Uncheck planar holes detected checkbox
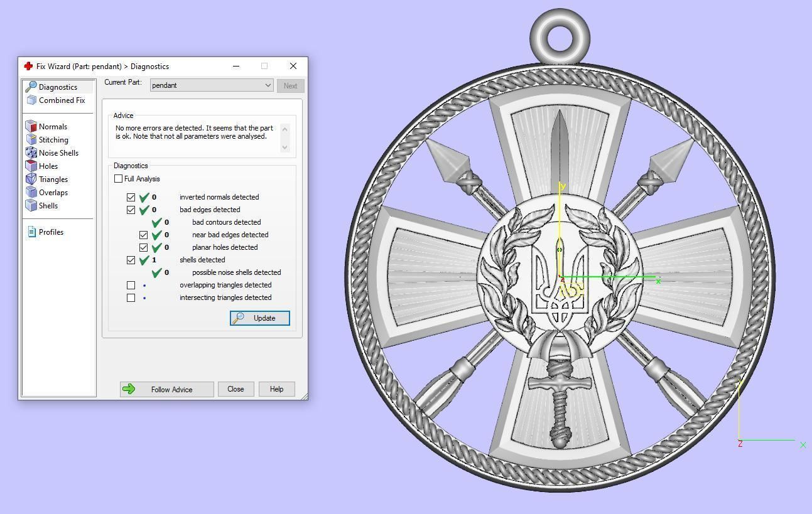The height and width of the screenshot is (514, 812). tap(143, 247)
